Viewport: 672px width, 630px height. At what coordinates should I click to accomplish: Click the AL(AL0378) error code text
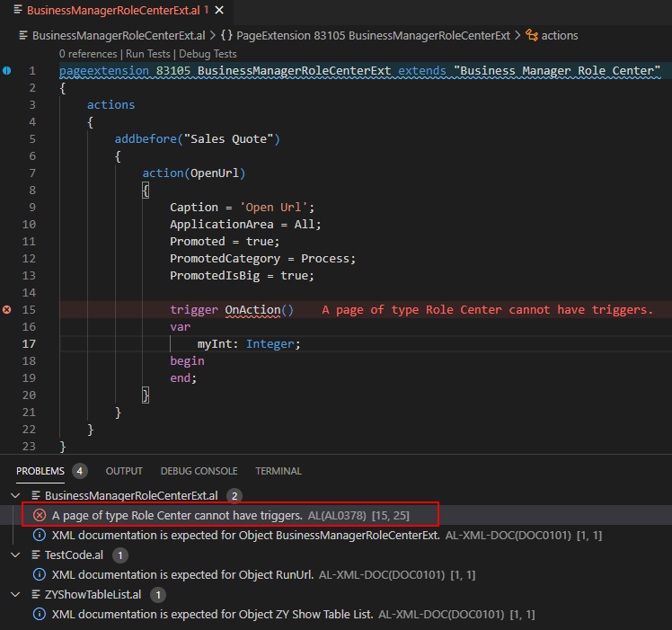pyautogui.click(x=337, y=516)
